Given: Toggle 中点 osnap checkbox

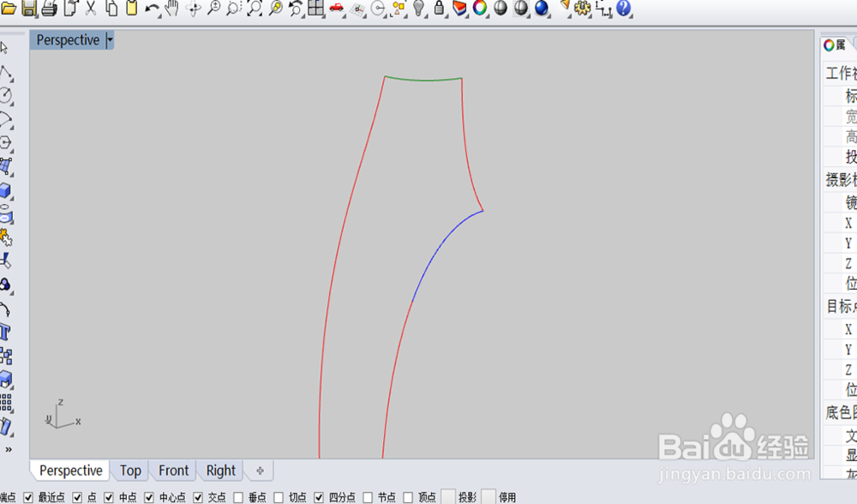Looking at the screenshot, I should pyautogui.click(x=109, y=497).
